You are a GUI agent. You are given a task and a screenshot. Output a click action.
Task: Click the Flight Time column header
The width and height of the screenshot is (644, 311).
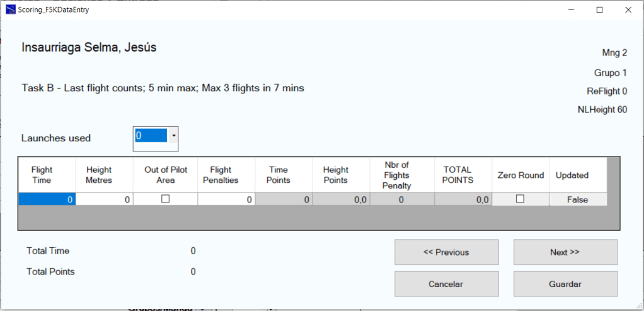click(x=42, y=175)
